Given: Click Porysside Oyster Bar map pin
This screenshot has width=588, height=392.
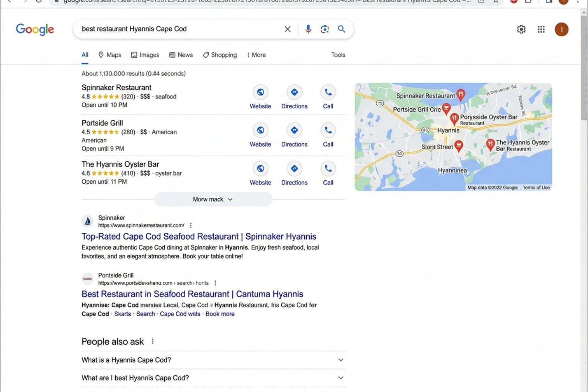Looking at the screenshot, I should point(454,119).
